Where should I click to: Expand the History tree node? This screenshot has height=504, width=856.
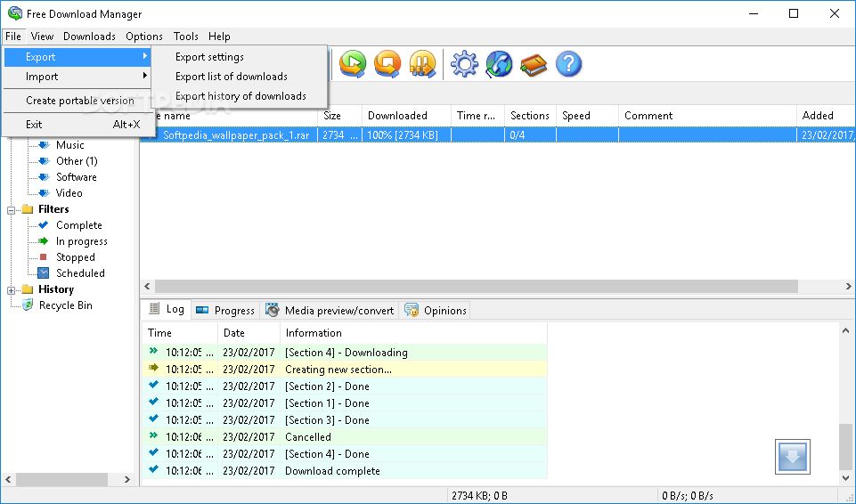tap(11, 290)
